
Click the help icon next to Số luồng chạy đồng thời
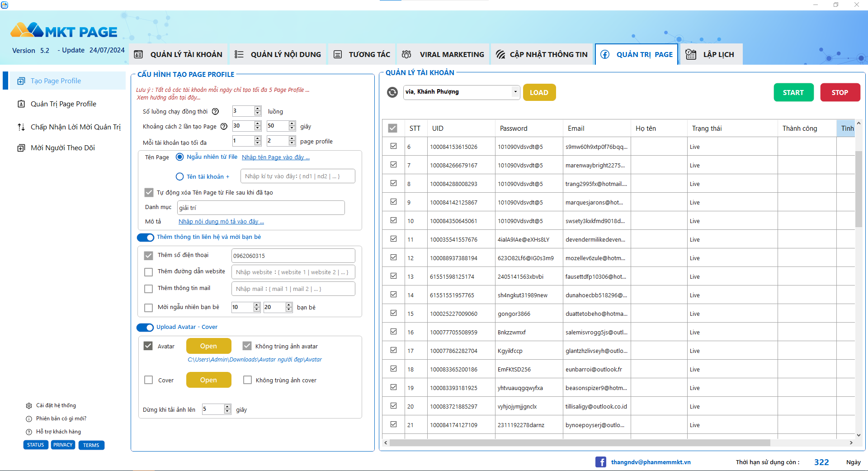click(x=216, y=112)
